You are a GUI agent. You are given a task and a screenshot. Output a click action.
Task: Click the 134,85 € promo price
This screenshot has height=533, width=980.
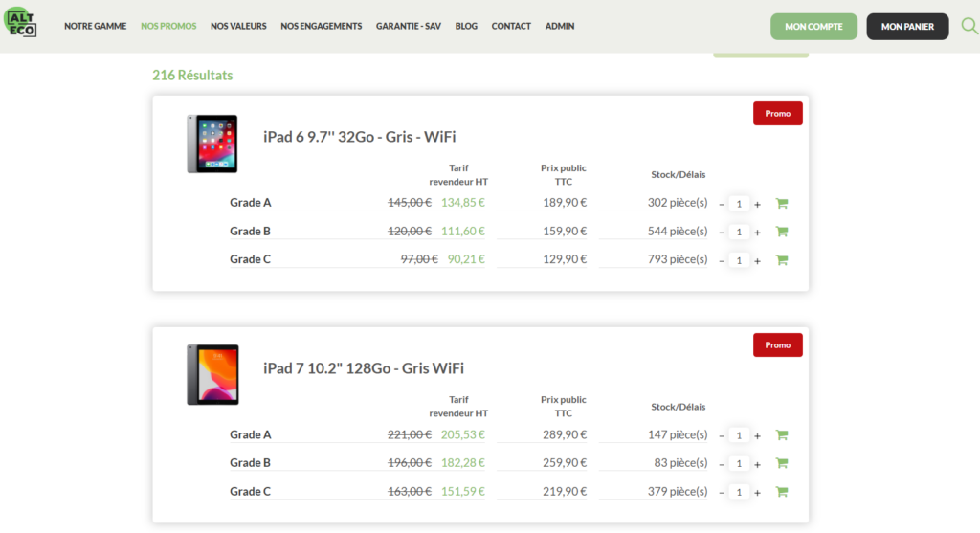(x=463, y=203)
